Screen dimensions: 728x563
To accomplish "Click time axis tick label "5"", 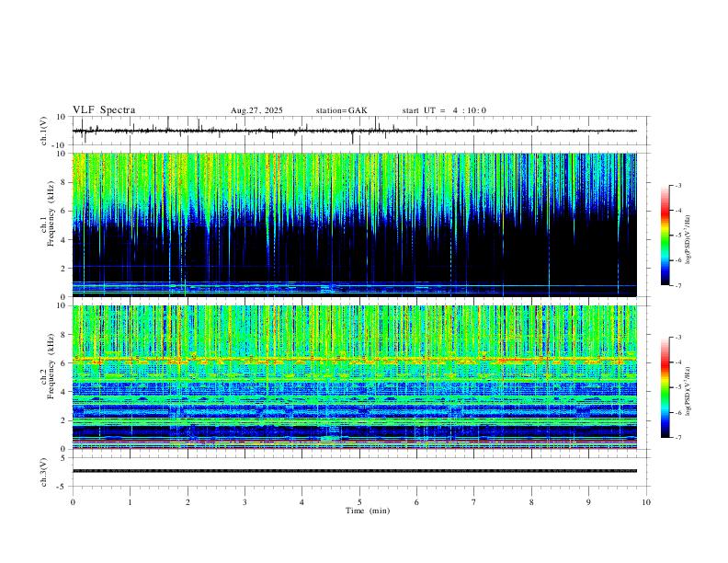I will click(359, 502).
